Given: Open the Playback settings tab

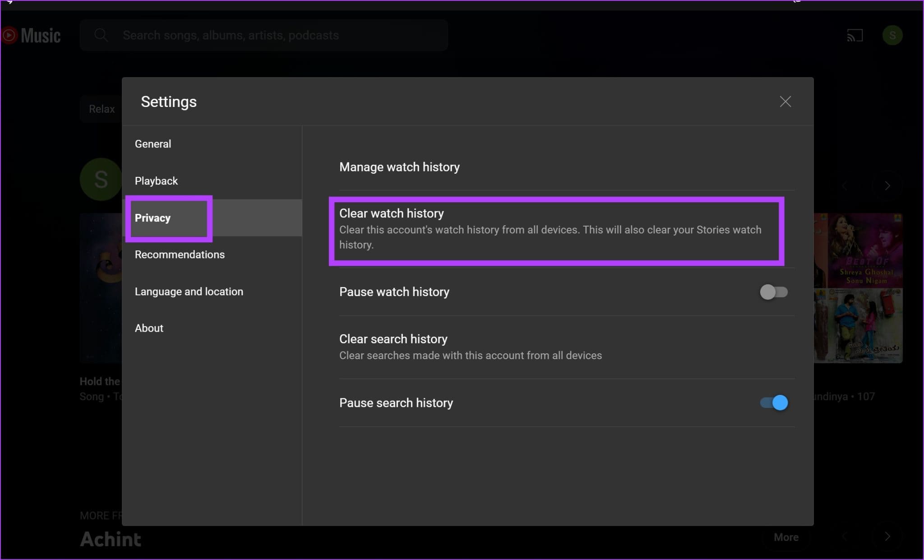Looking at the screenshot, I should click(212, 181).
